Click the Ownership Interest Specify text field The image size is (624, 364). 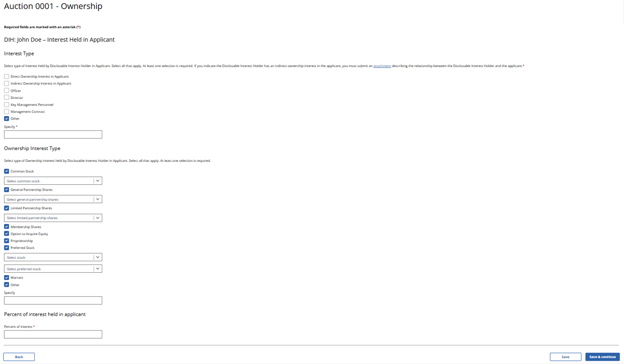[x=53, y=300]
